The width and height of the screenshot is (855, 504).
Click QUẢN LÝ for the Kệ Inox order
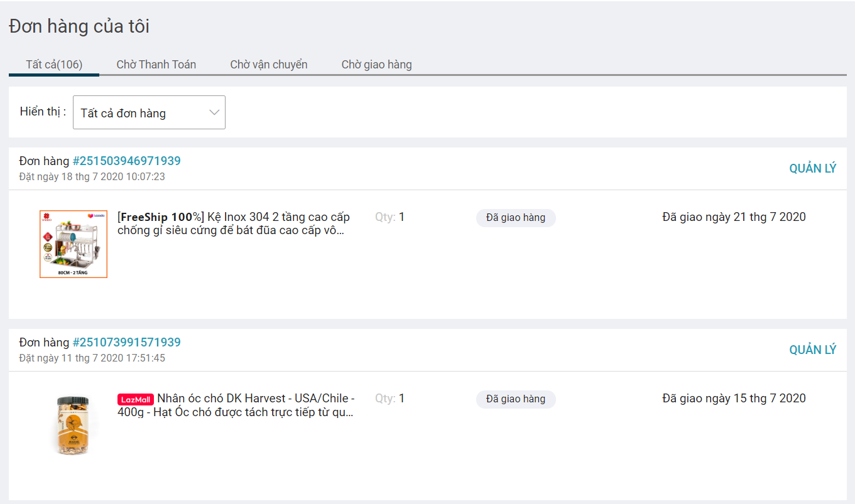(x=812, y=168)
